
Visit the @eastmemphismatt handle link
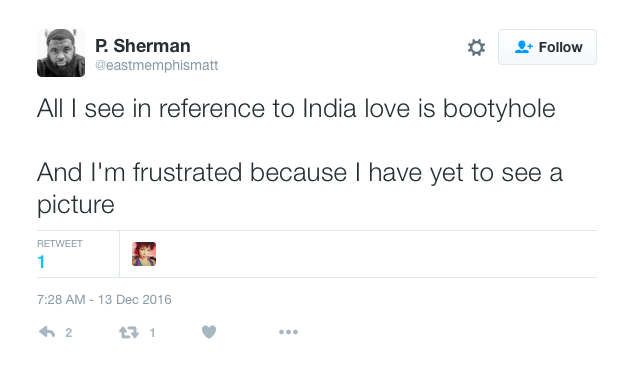[156, 65]
